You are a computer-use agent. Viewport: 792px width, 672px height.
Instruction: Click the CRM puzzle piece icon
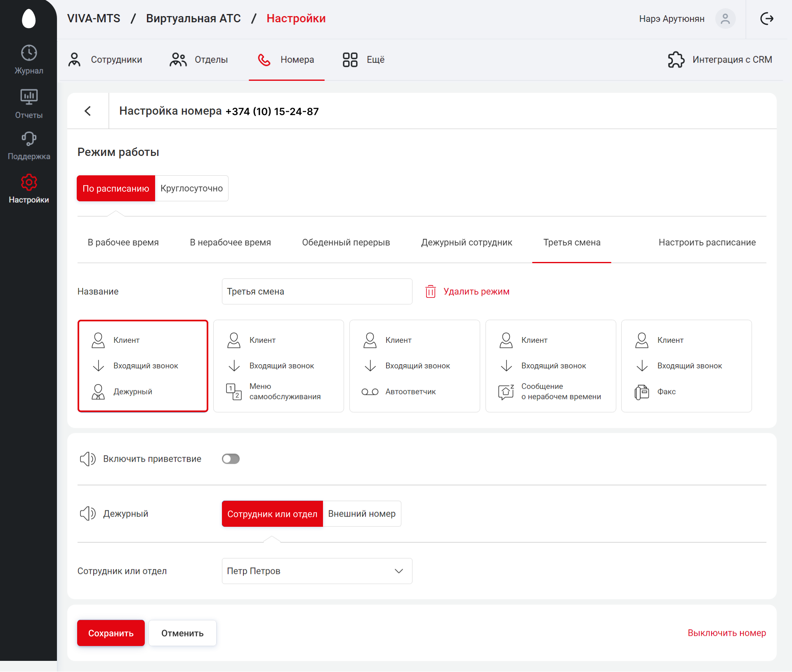pos(676,59)
